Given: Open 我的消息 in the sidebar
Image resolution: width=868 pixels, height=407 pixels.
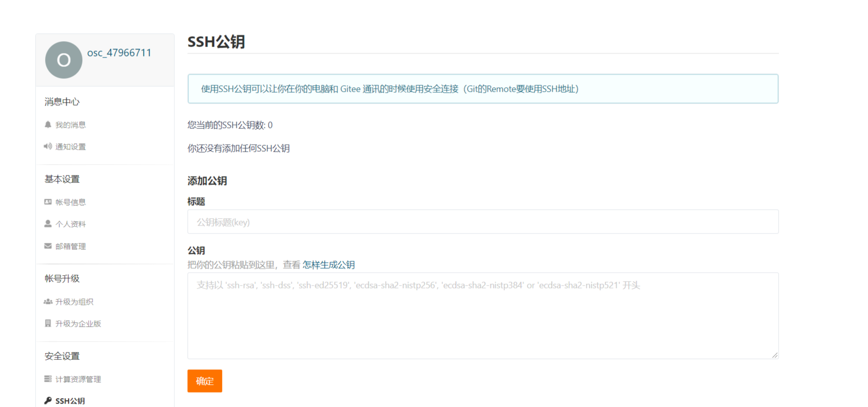Looking at the screenshot, I should point(70,125).
